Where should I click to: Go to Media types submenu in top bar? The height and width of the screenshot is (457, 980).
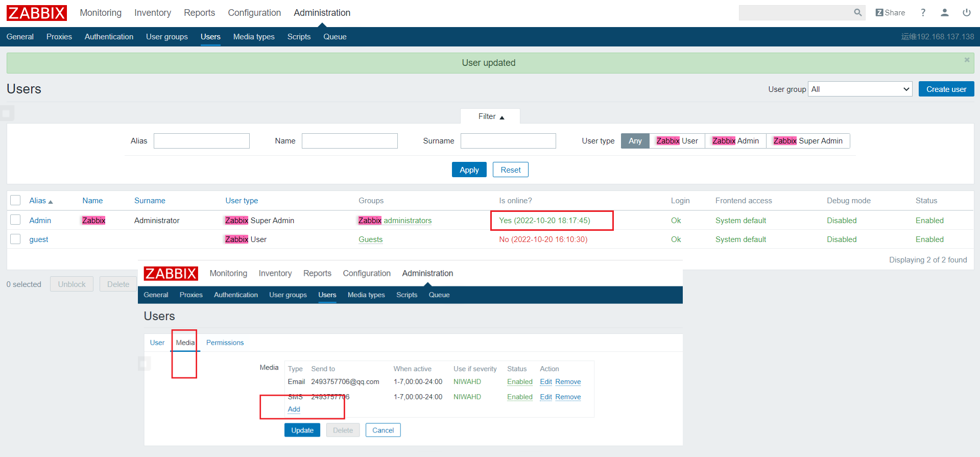click(x=254, y=37)
